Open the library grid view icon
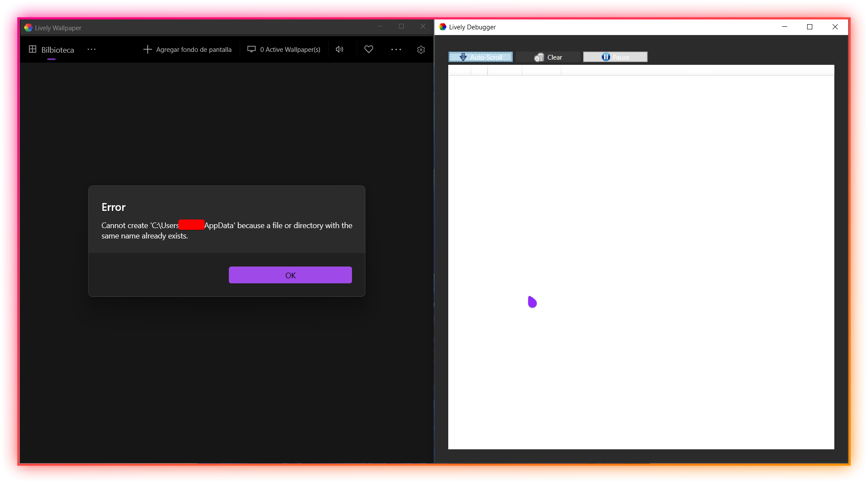Screen dimensions: 868x483 [32, 49]
